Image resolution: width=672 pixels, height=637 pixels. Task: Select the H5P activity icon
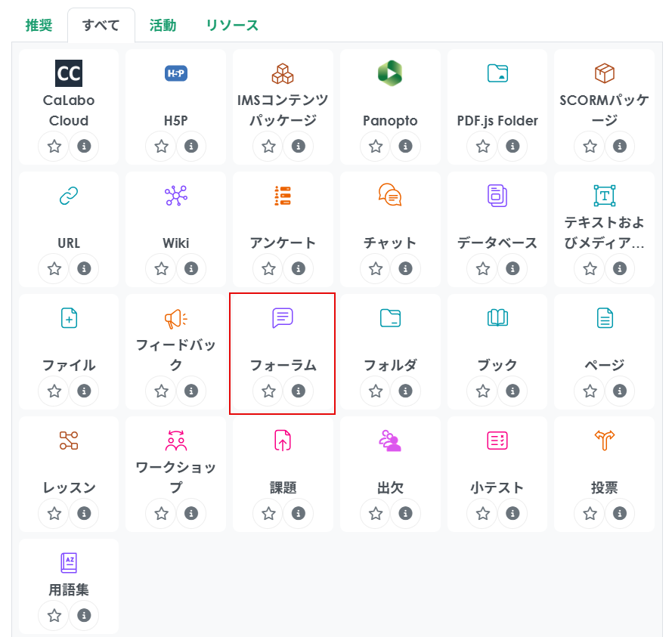(175, 73)
